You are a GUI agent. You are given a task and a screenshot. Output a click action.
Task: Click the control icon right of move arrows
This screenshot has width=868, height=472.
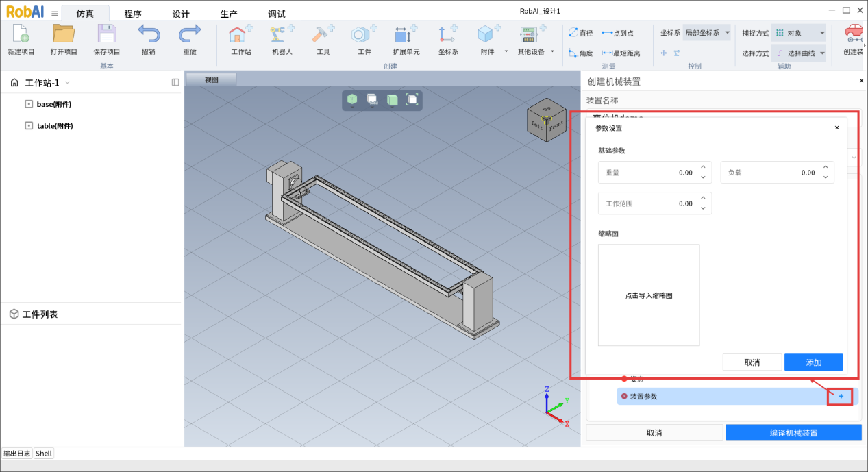[x=677, y=53]
